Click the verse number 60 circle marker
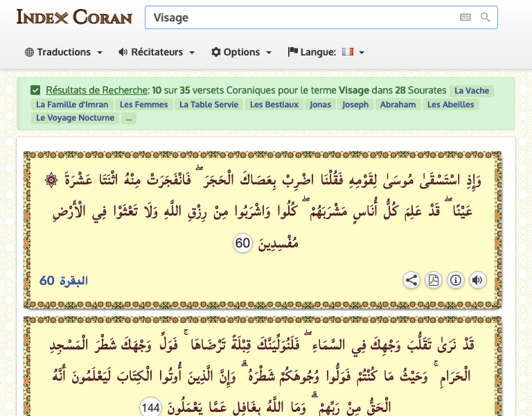532x416 pixels. click(242, 243)
